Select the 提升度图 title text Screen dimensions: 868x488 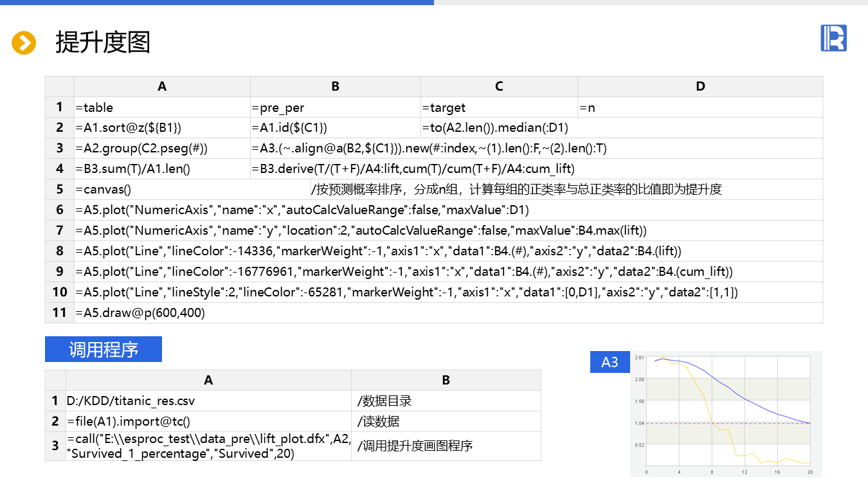[x=103, y=42]
